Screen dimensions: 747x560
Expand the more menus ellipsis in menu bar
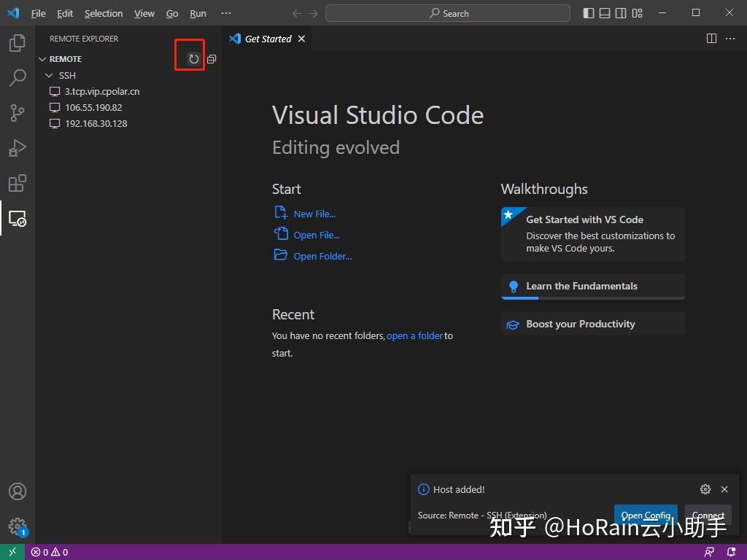coord(225,13)
